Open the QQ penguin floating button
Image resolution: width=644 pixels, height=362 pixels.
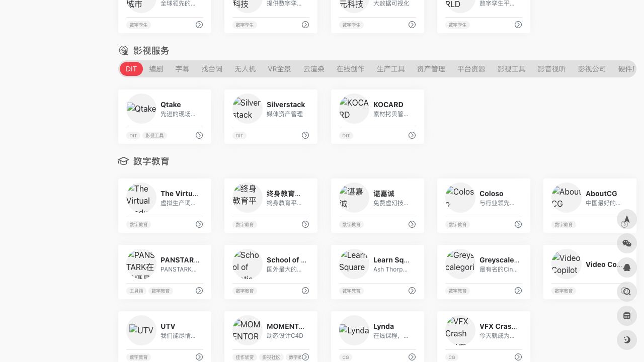(627, 267)
